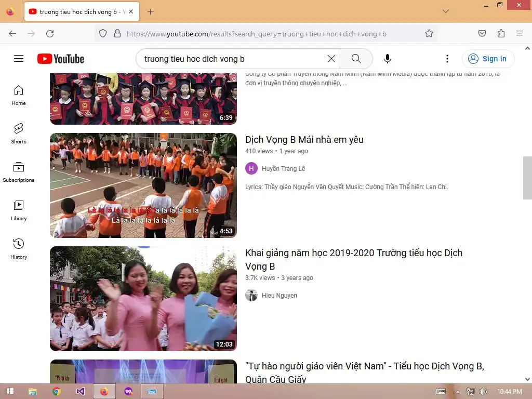Click the page vertical scrollbar thumb
The height and width of the screenshot is (399, 532).
[x=527, y=178]
